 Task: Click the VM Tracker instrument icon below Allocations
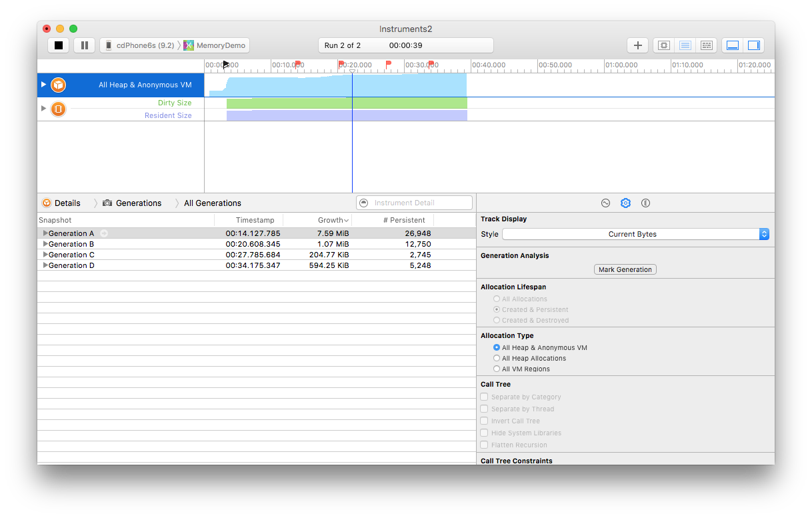59,109
